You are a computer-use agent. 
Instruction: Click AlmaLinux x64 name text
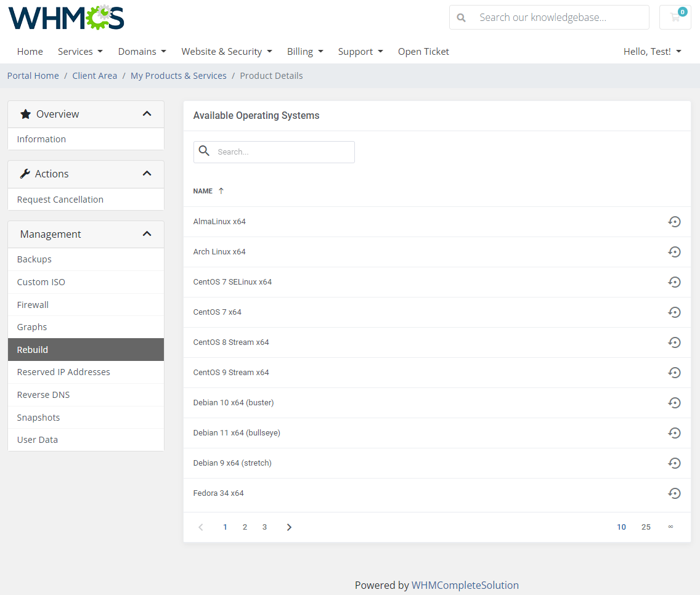(219, 222)
